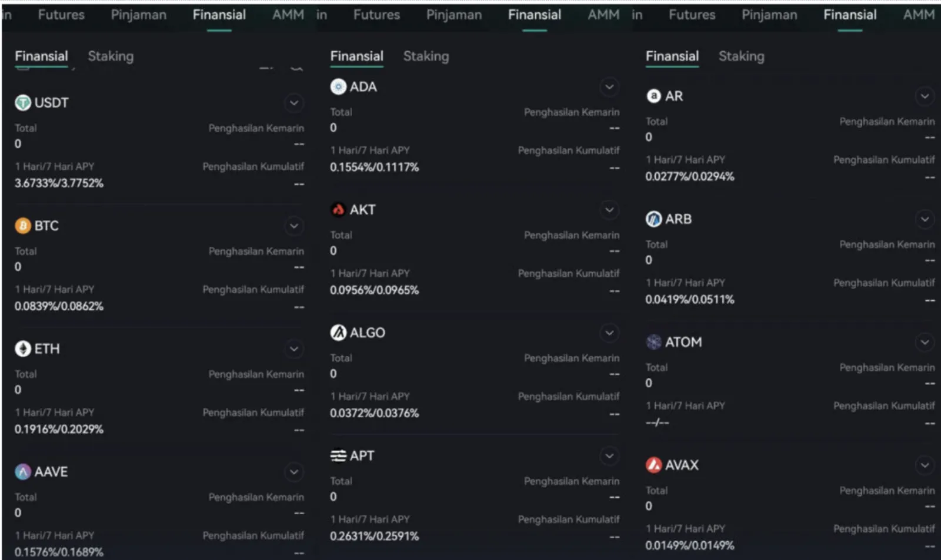Click the USDT APY value 3.6733%/3.7752%

(59, 183)
